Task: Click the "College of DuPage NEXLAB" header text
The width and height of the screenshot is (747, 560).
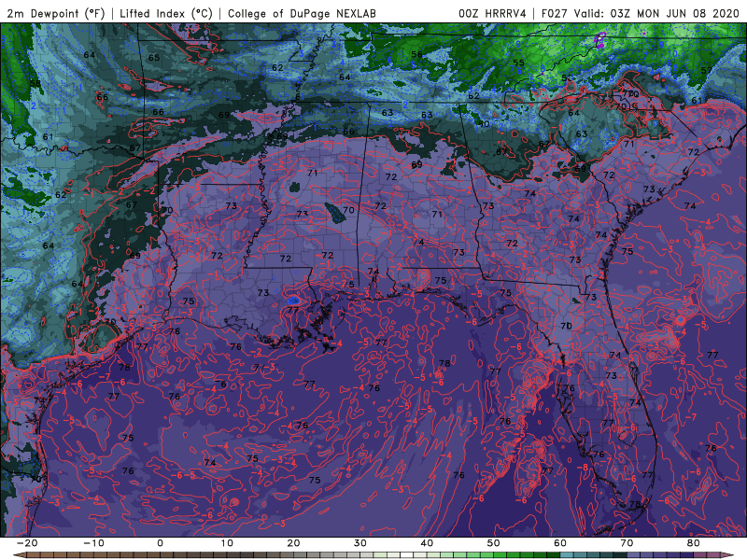Action: [302, 13]
